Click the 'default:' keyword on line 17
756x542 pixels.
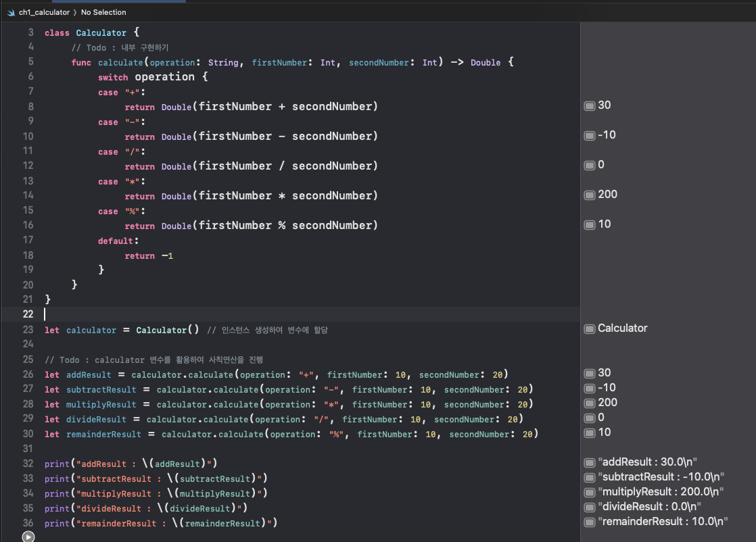(x=118, y=241)
